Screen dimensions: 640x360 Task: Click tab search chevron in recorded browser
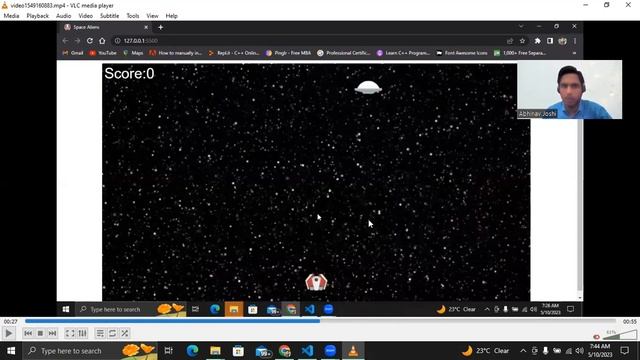(521, 27)
